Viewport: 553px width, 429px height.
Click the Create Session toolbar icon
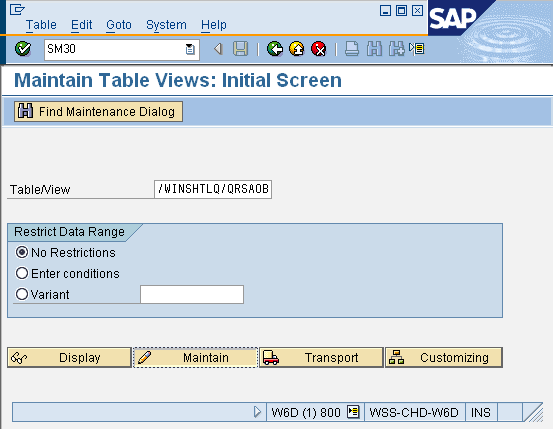point(417,49)
